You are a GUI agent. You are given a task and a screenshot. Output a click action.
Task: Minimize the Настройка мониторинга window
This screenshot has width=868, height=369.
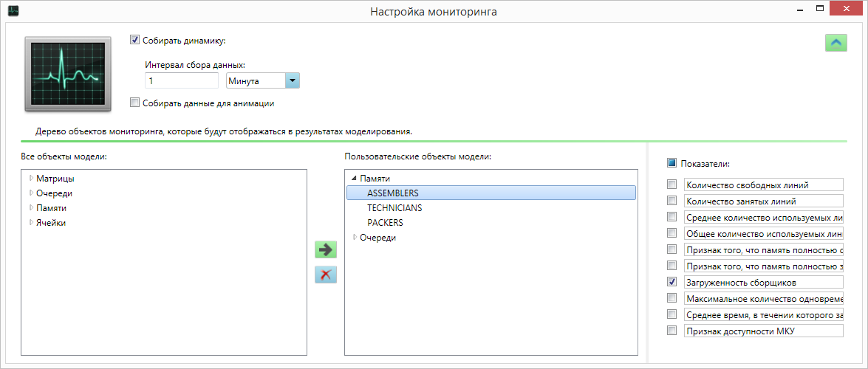pos(800,8)
